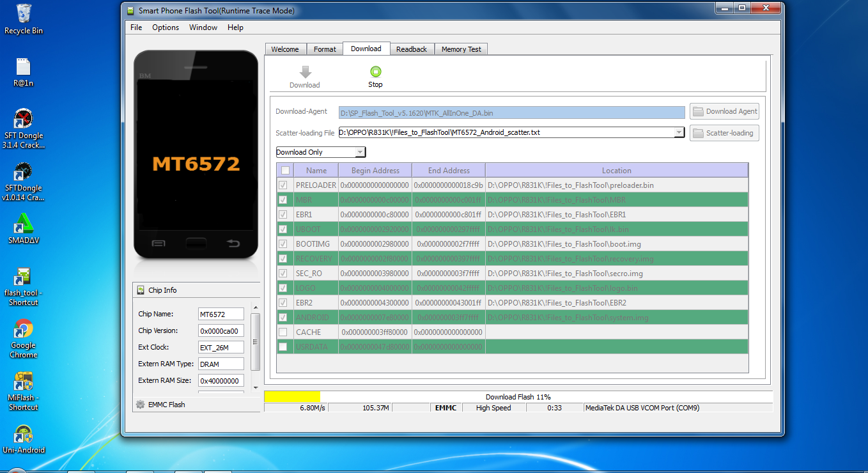Click the Begin Address column header
This screenshot has width=868, height=473.
pos(375,171)
